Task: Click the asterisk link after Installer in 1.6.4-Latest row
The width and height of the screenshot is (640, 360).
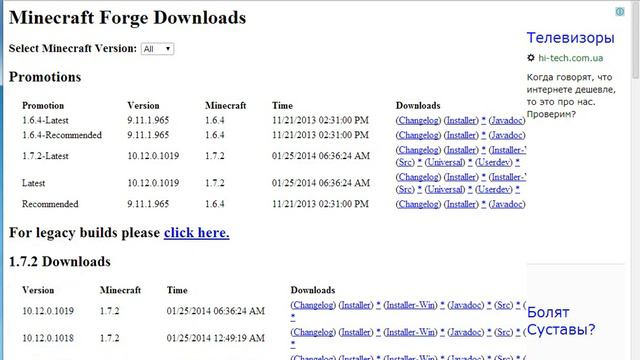Action: tap(484, 120)
